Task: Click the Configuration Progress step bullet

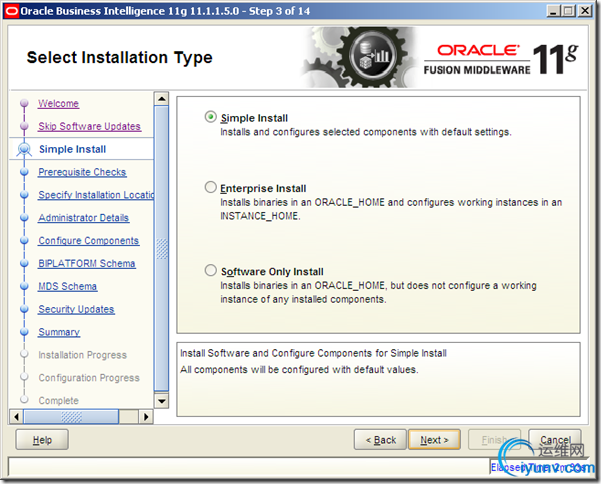Action: coord(25,377)
